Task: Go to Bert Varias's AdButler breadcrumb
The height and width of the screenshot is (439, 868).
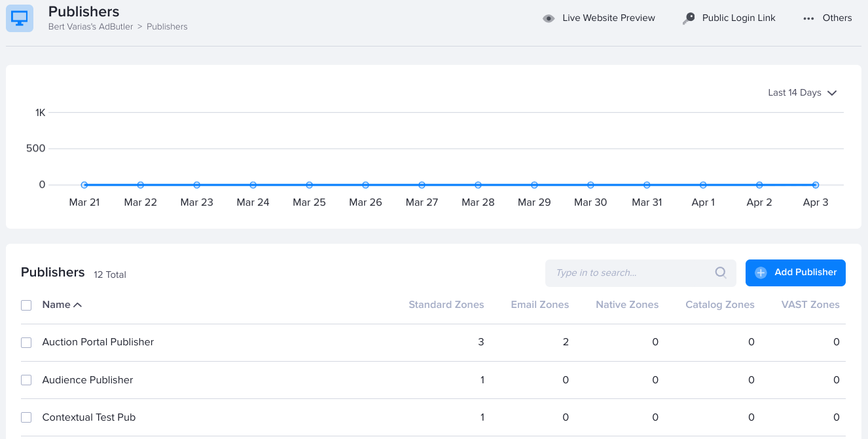Action: tap(90, 27)
